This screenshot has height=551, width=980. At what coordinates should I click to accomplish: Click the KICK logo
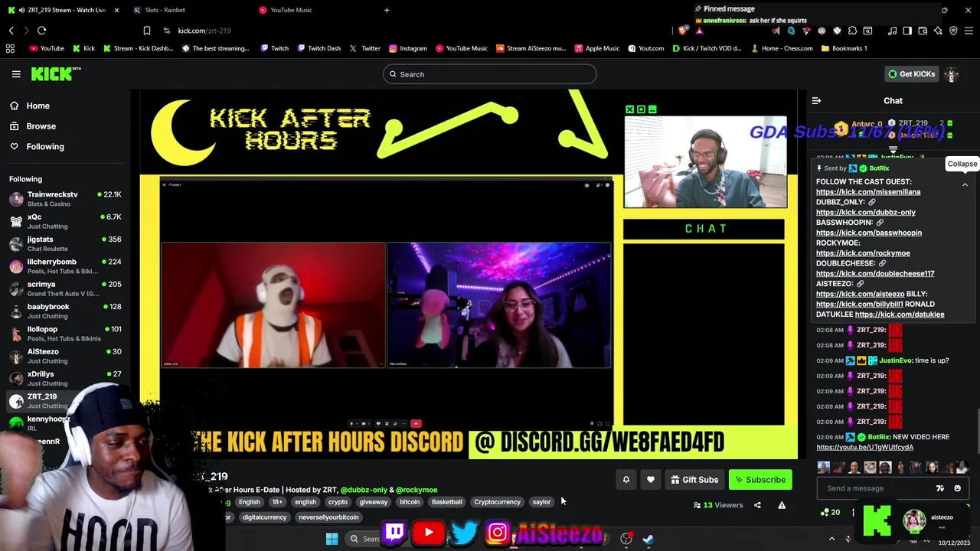point(56,74)
